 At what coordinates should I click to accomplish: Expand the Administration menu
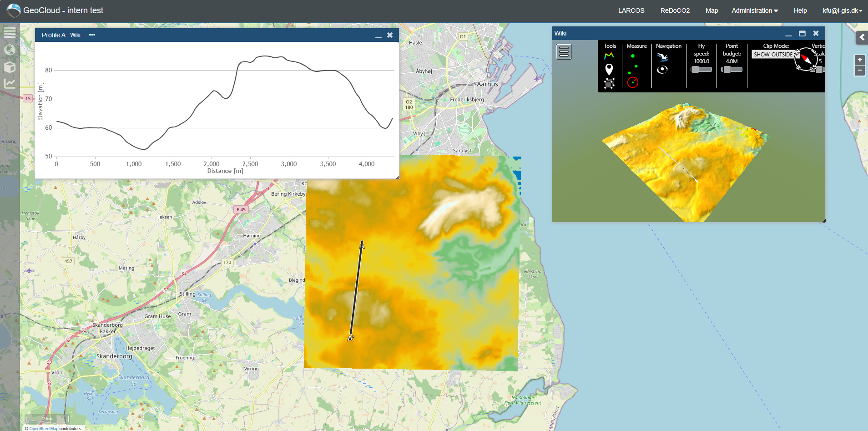pyautogui.click(x=755, y=10)
